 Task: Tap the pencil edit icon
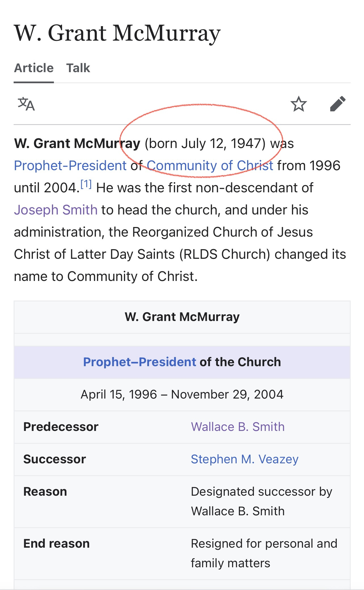(x=338, y=104)
